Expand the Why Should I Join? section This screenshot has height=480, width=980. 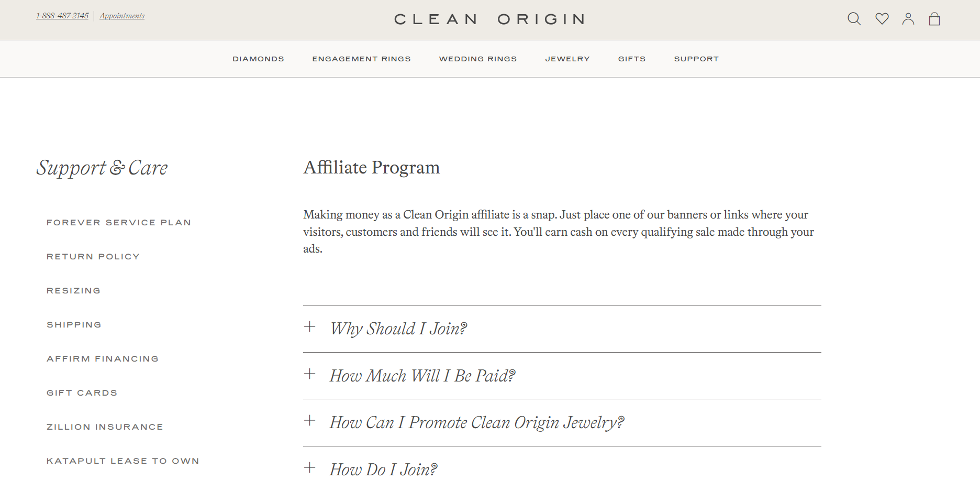pos(398,329)
